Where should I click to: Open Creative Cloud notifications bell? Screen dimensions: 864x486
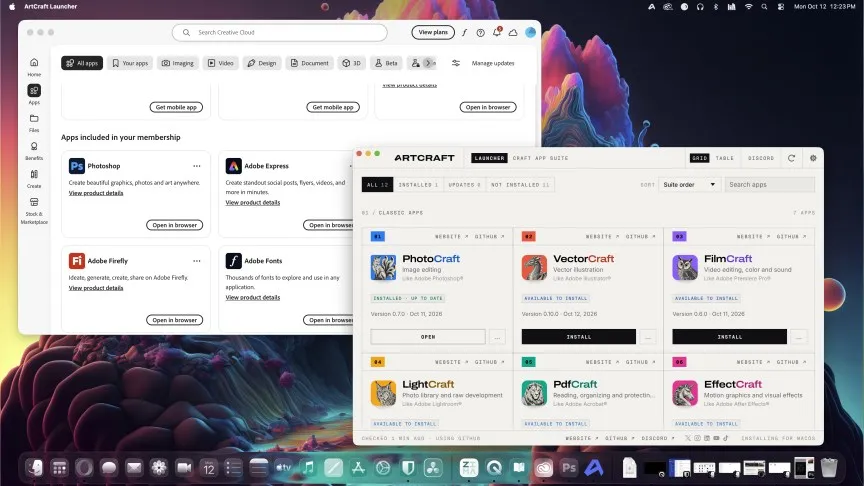point(496,33)
